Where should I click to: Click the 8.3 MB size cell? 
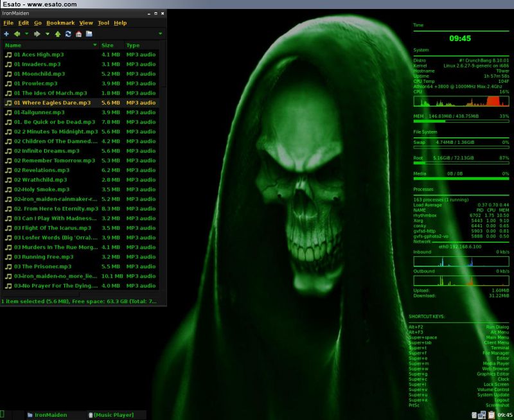(111, 209)
